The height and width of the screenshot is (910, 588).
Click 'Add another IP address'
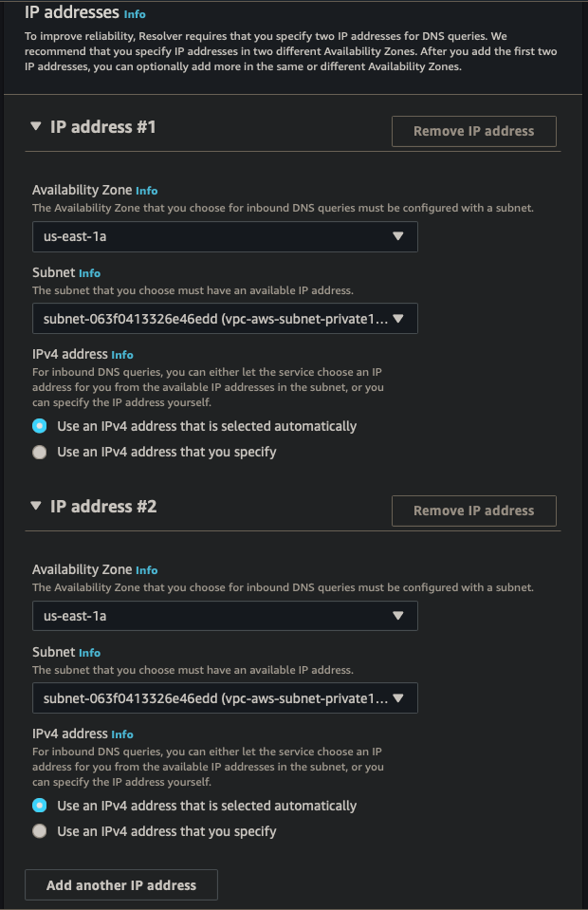120,884
